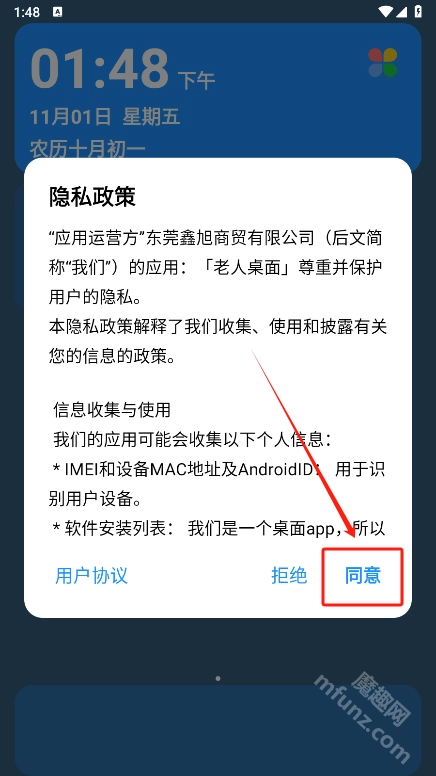Click the 隐私政策 dialog title

click(92, 197)
